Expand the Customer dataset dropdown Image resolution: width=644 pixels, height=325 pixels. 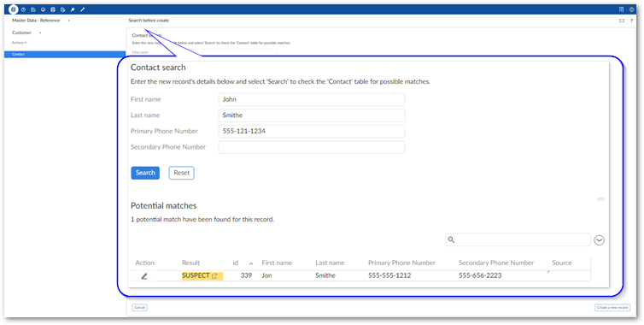click(40, 32)
